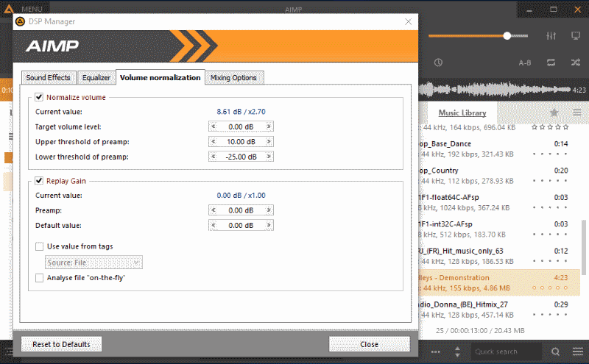Click the AIMP logo in the main window
The width and height of the screenshot is (589, 364).
pyautogui.click(x=8, y=9)
